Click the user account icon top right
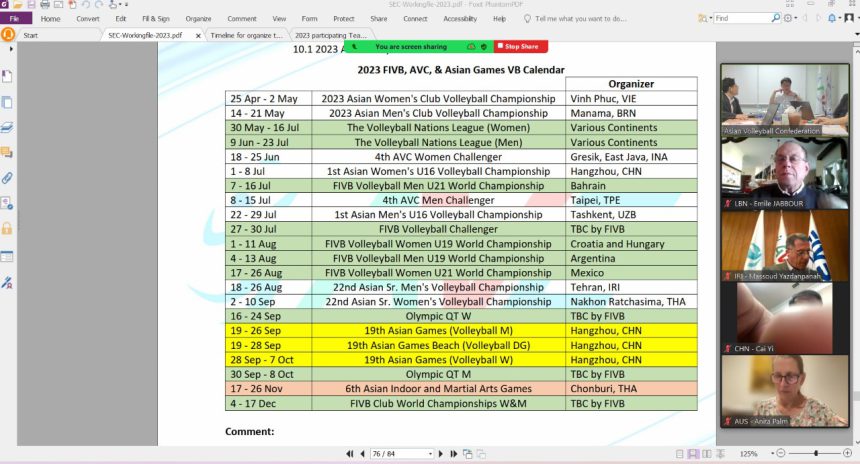Image resolution: width=860 pixels, height=464 pixels. (x=849, y=18)
